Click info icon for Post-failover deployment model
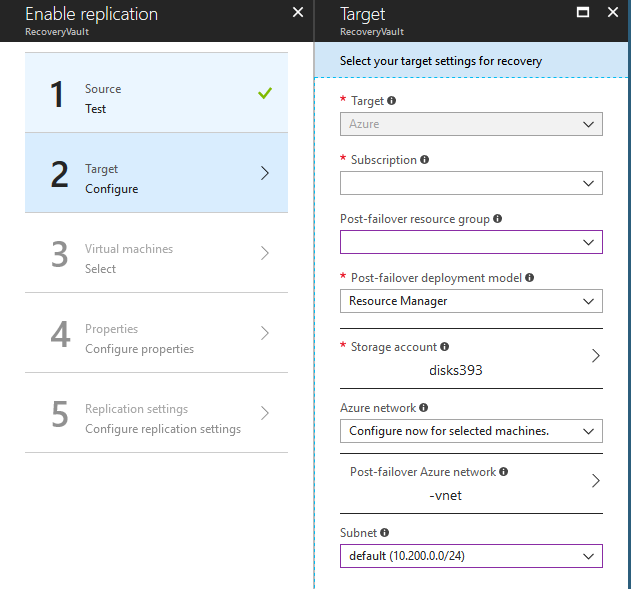 [530, 278]
